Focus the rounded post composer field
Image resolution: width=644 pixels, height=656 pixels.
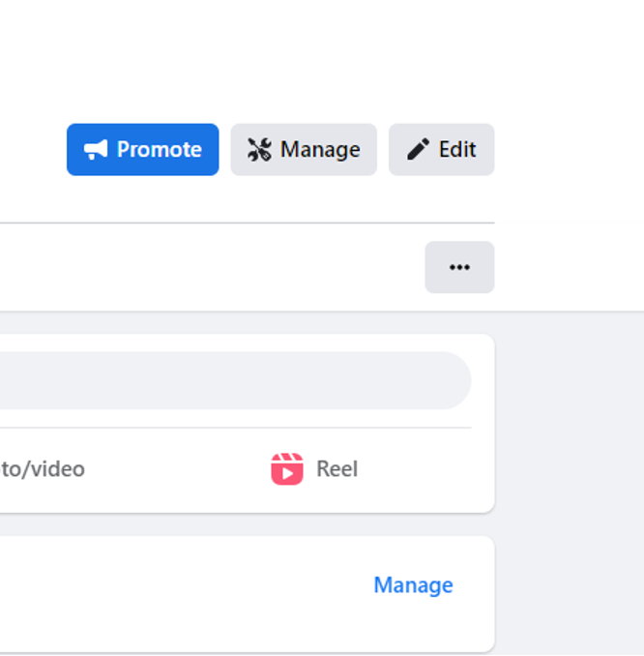click(235, 380)
